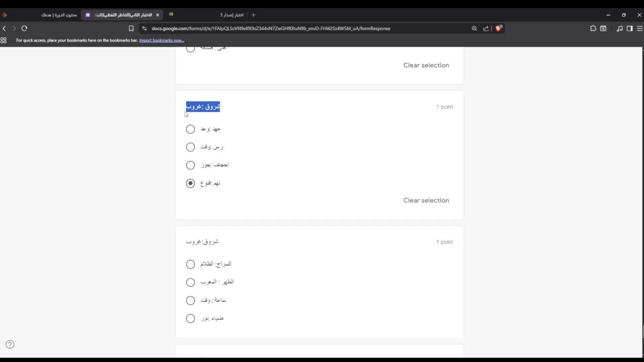Toggle the browser sidebar panel icon

[629, 29]
